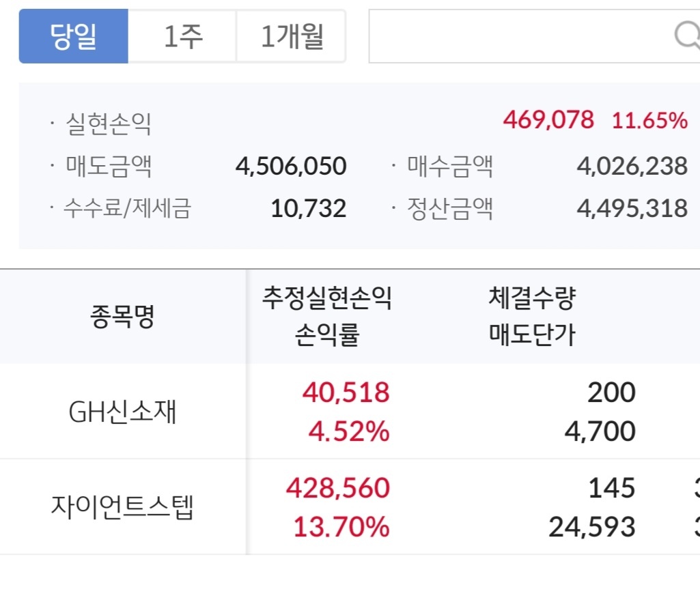700x589 pixels.
Task: Select the 당일 period tab
Action: [74, 36]
